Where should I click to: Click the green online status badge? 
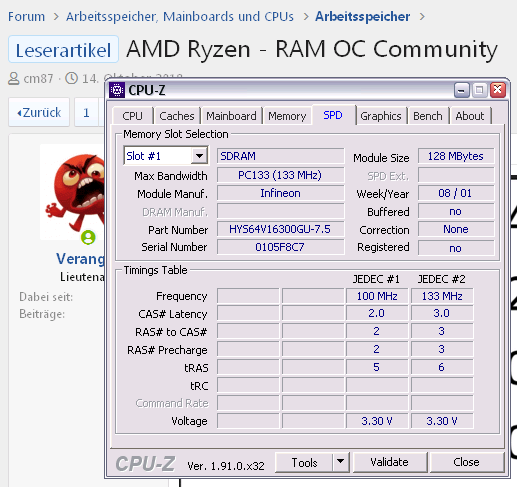(88, 237)
